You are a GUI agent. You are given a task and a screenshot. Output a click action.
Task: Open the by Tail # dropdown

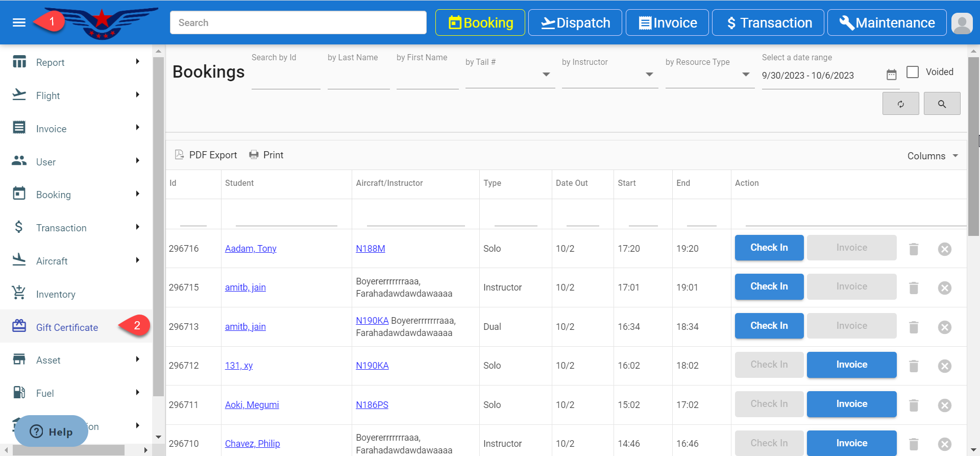pyautogui.click(x=546, y=75)
